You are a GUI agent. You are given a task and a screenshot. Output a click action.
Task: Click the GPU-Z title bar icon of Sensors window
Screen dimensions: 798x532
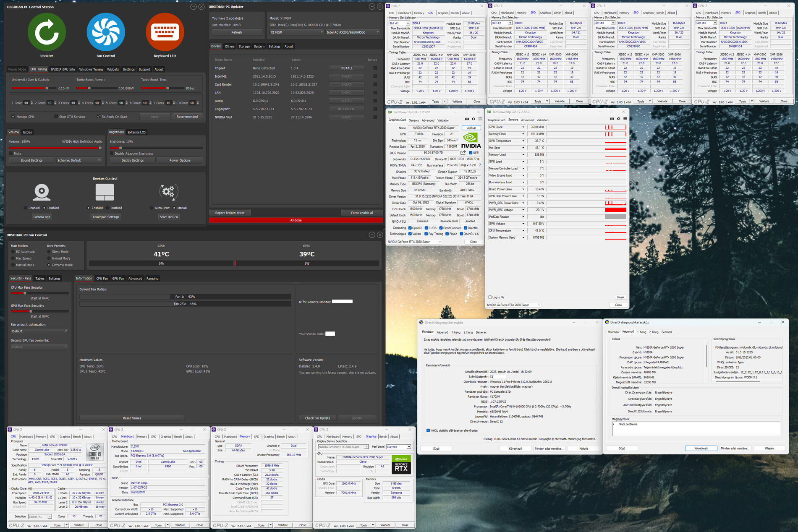coord(489,112)
